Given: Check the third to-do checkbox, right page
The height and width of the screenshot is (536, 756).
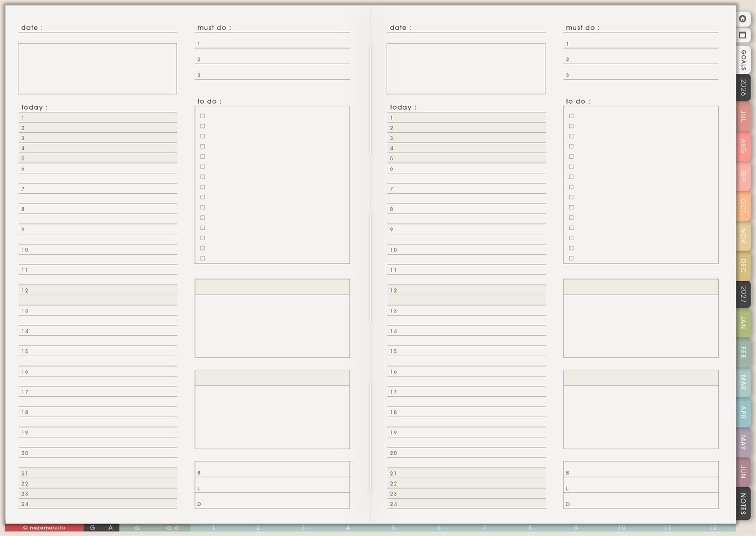Looking at the screenshot, I should [x=571, y=137].
